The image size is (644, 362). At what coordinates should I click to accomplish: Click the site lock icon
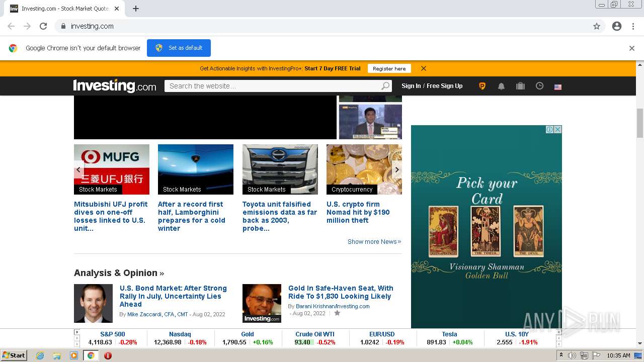coord(63,26)
